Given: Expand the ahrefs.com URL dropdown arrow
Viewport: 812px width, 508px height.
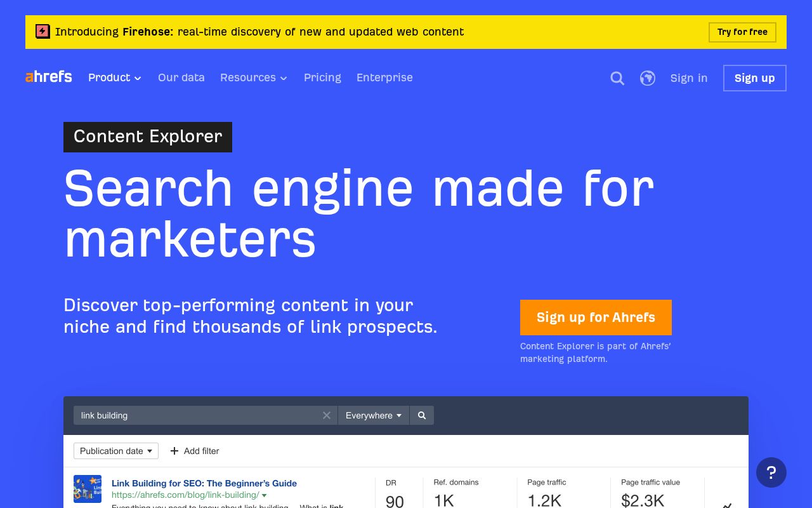Looking at the screenshot, I should coord(265,495).
